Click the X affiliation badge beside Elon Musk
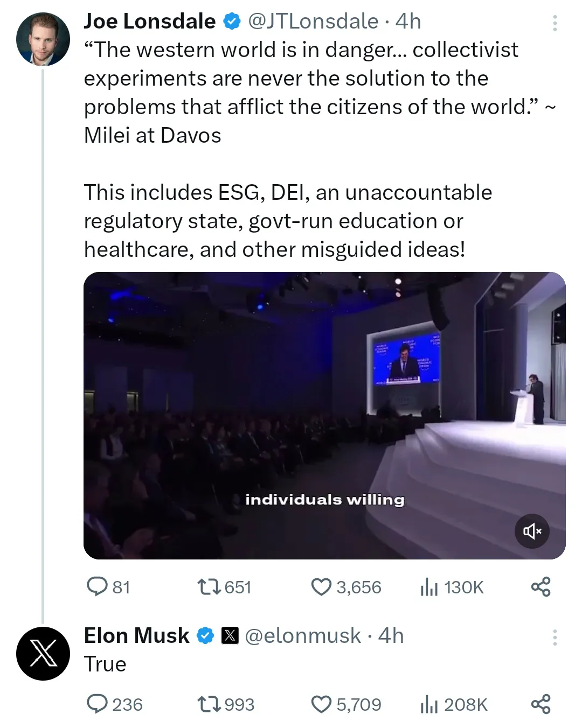 (230, 636)
